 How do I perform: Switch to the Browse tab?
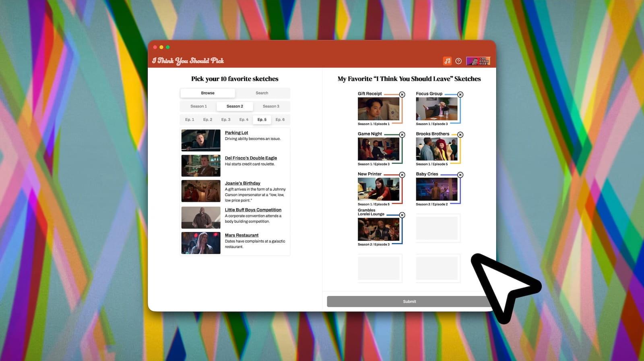(x=208, y=93)
